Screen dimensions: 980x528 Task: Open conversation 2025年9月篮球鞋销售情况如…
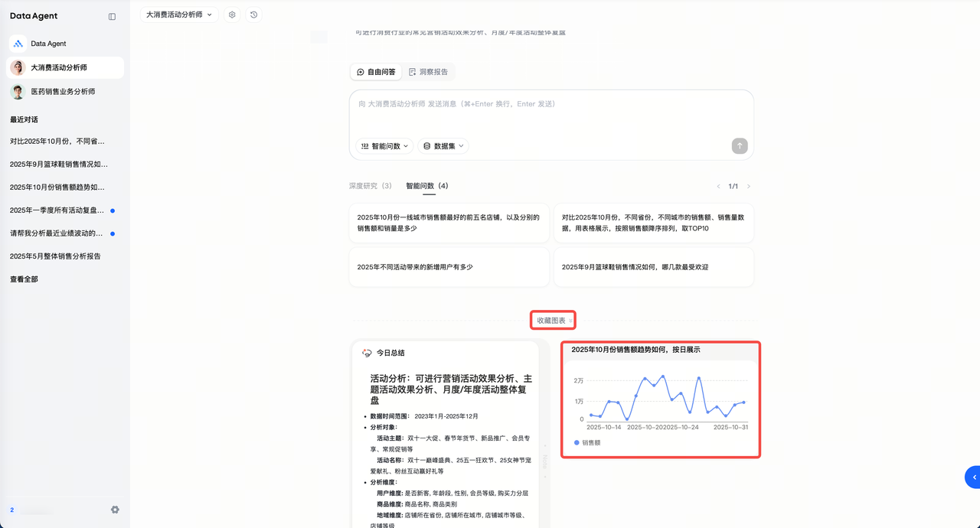pyautogui.click(x=64, y=164)
